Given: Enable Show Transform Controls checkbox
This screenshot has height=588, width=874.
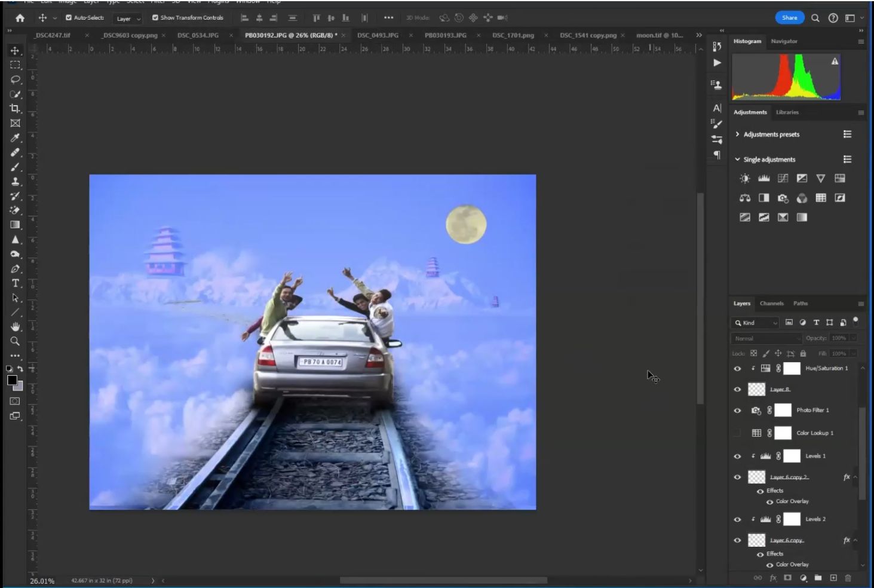Looking at the screenshot, I should (x=155, y=18).
